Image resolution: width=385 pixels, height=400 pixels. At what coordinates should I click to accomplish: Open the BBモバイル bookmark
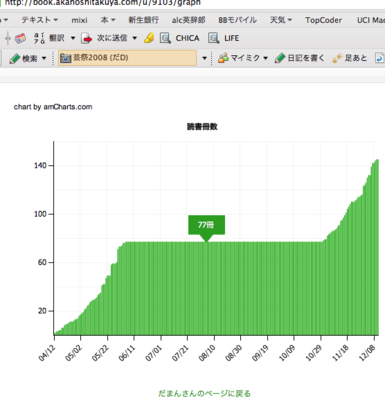click(x=237, y=20)
